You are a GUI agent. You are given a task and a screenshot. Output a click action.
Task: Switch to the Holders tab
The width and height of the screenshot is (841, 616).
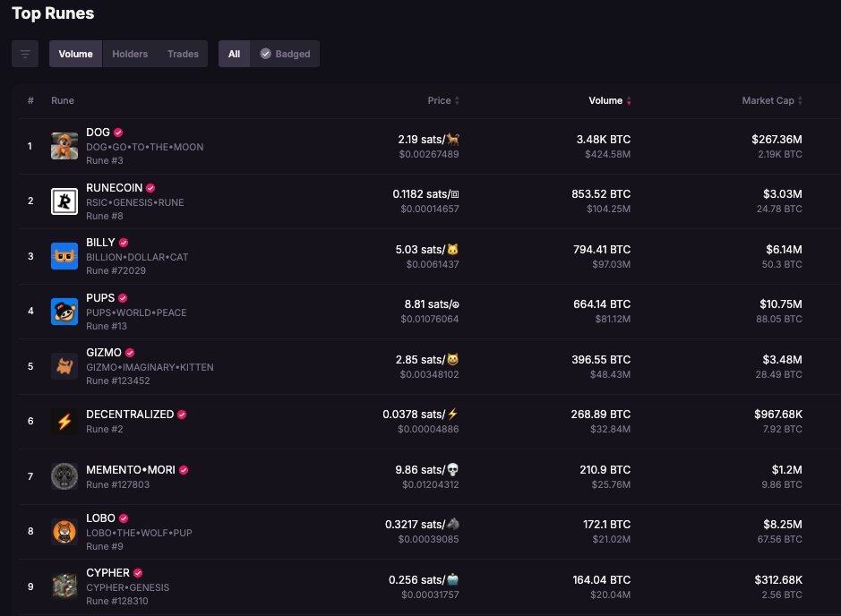130,54
